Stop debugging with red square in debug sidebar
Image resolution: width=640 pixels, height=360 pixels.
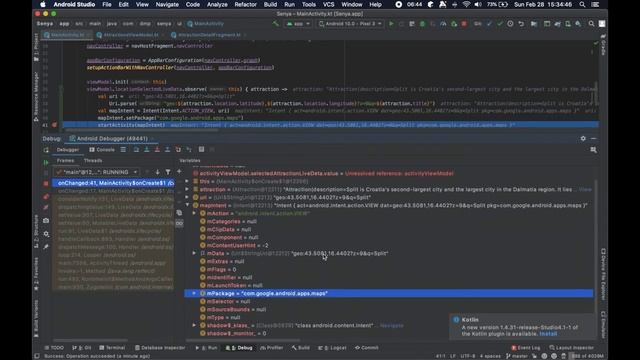(46, 184)
